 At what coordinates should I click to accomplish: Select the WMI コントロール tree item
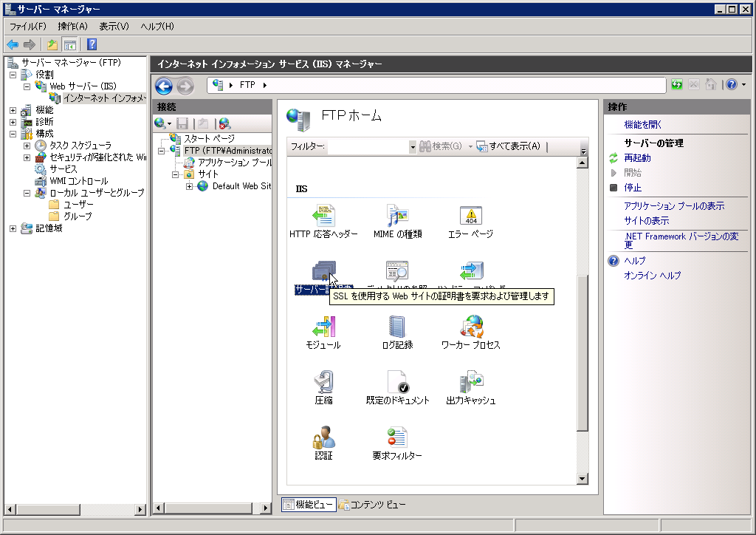78,181
